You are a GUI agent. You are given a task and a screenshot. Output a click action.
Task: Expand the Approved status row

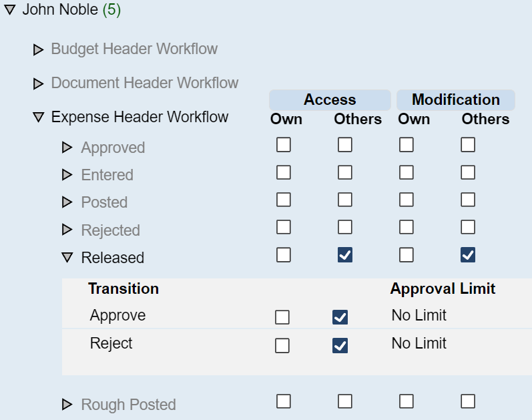tap(67, 148)
